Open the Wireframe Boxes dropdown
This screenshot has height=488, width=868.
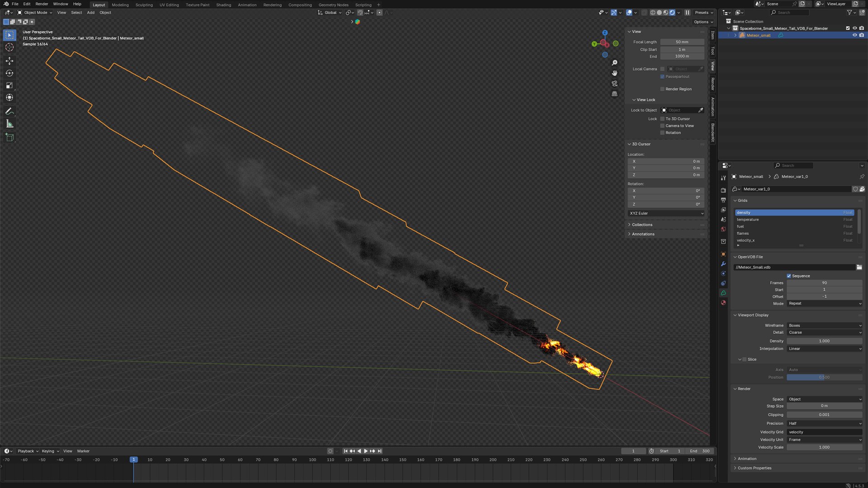(825, 326)
